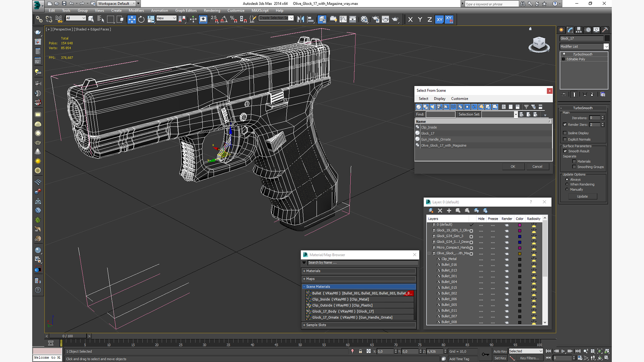Open Display menu in Select From Scene
644x362 pixels.
coord(439,99)
